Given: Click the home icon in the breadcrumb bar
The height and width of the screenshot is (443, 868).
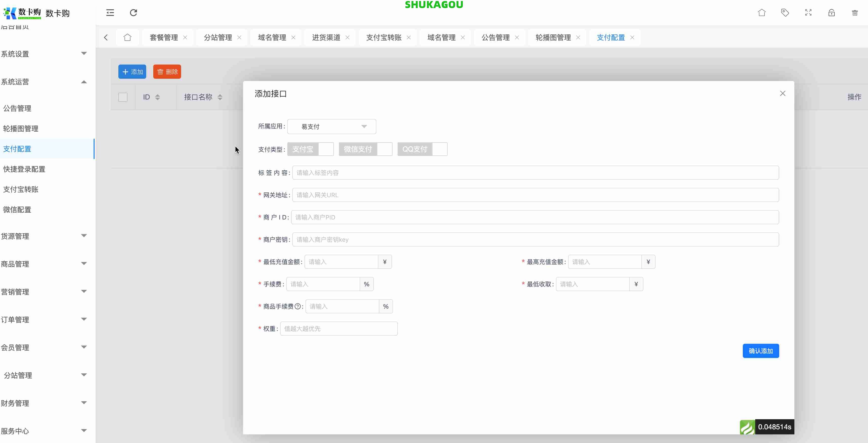Looking at the screenshot, I should coord(127,37).
